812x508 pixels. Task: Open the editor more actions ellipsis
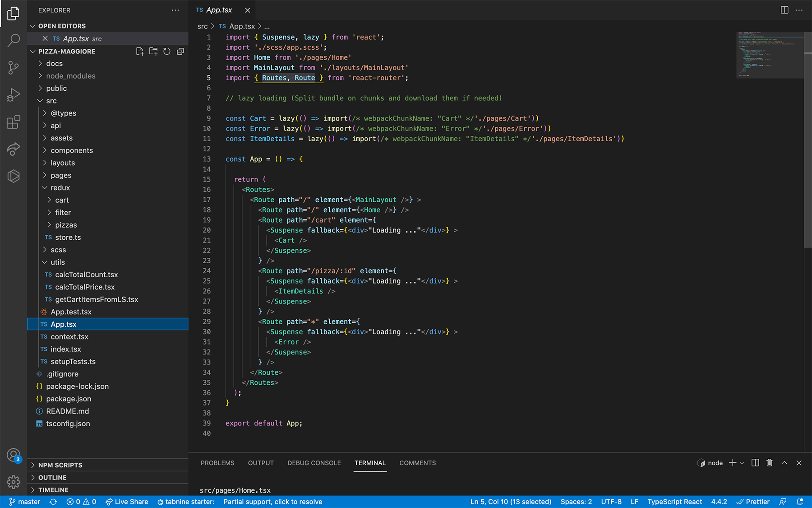coord(799,10)
